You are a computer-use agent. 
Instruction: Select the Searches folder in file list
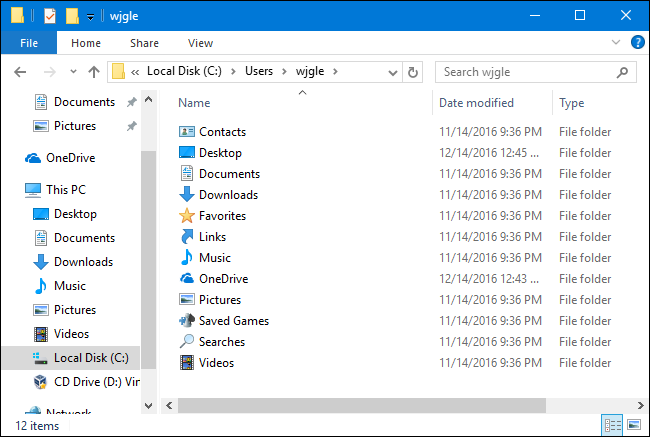(x=221, y=342)
